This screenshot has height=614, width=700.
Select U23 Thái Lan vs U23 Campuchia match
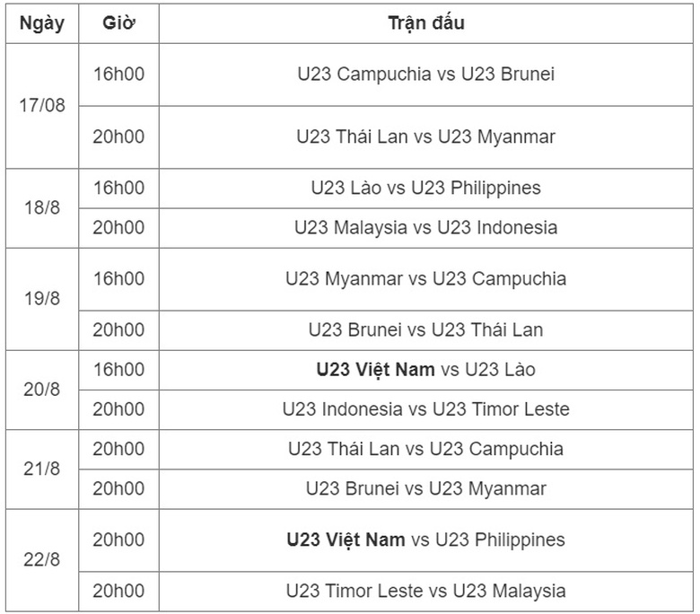[x=425, y=449]
